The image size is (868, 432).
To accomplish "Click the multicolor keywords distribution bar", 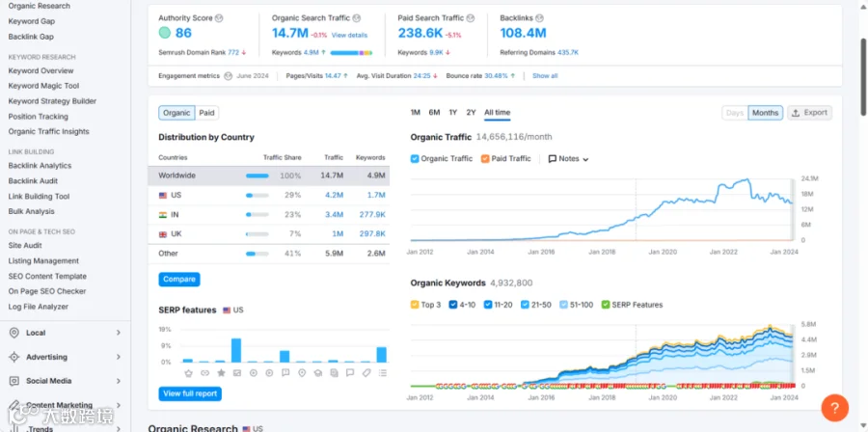I will pos(351,52).
